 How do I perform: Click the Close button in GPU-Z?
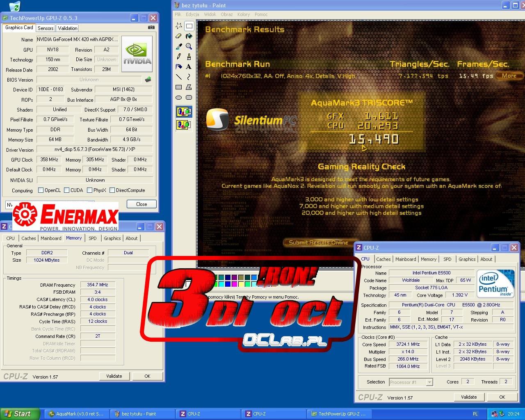tap(142, 204)
